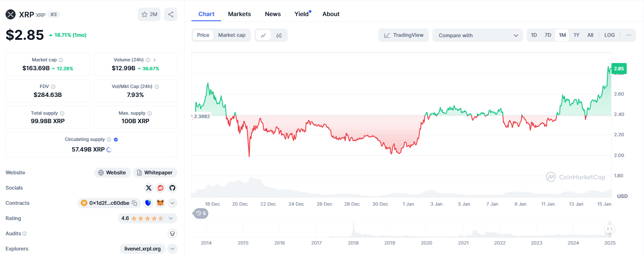Switch to line chart view
This screenshot has height=256, width=644.
(x=263, y=35)
